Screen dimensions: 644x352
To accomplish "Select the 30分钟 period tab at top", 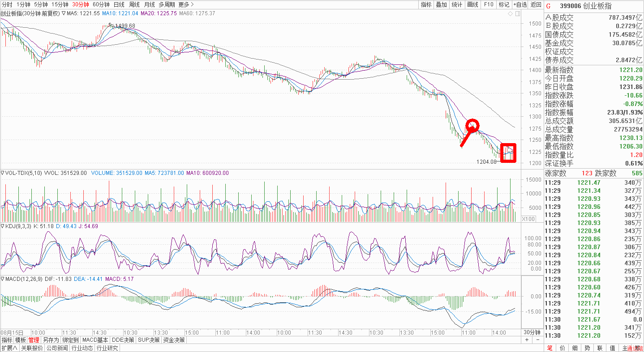I will point(81,4).
